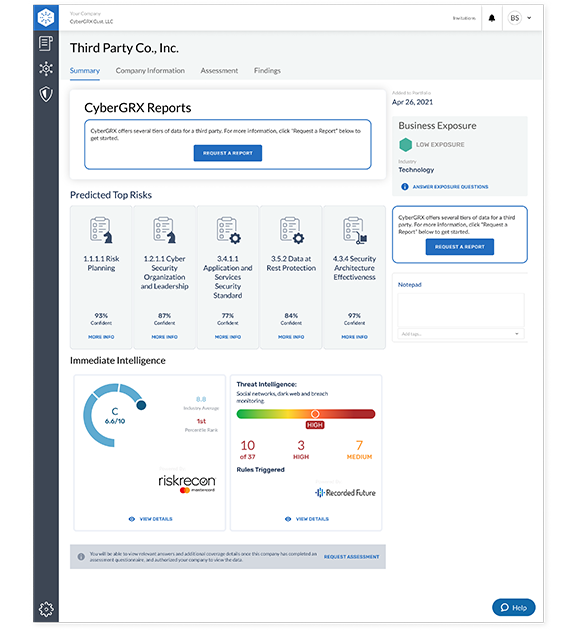Click the C 6.6/10 score gauge

coord(114,415)
